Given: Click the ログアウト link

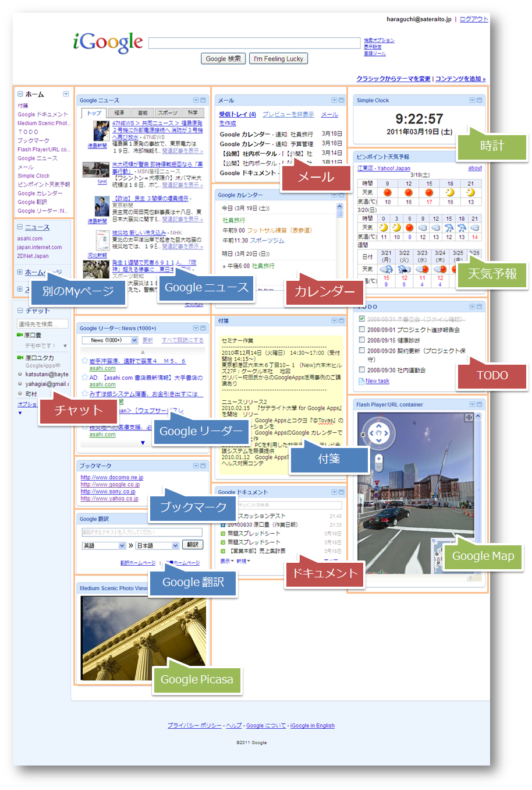Looking at the screenshot, I should (x=474, y=19).
